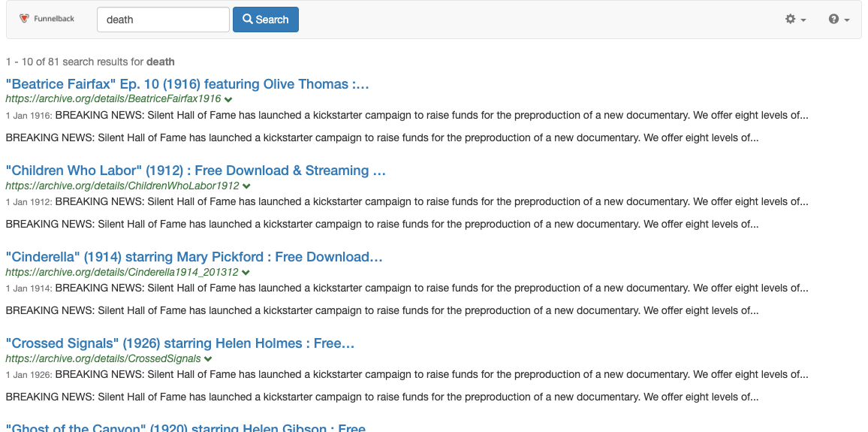
Task: Click the Funnelback logo icon
Action: click(x=25, y=19)
